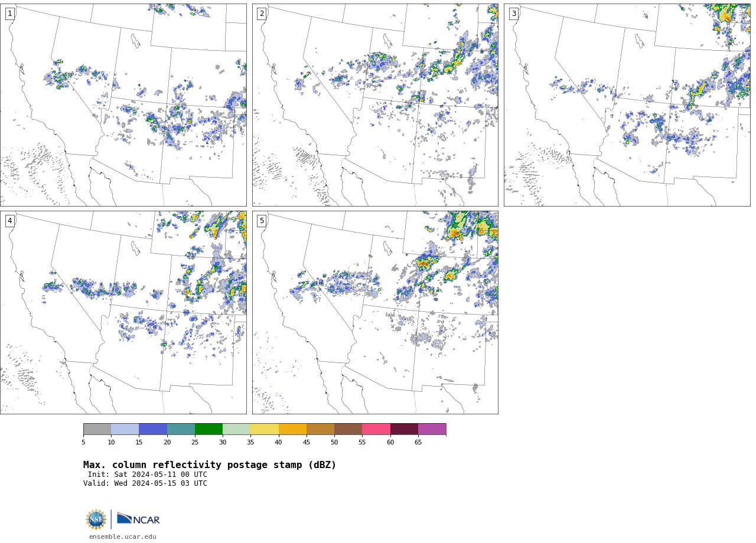Open the ensemble.ucar.edu link
This screenshot has height=543, width=756.
click(123, 537)
